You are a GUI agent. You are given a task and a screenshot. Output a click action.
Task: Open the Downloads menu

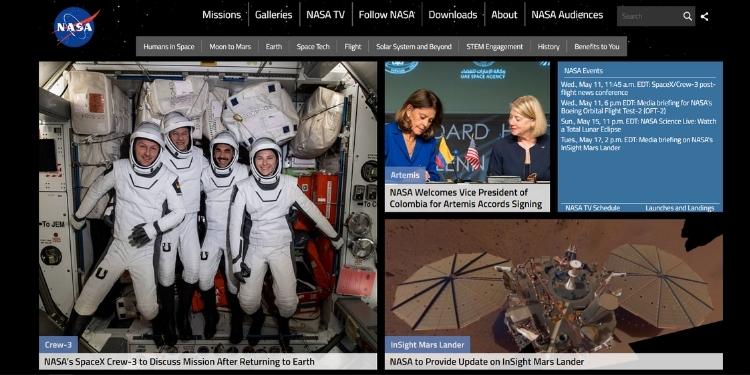pyautogui.click(x=452, y=15)
